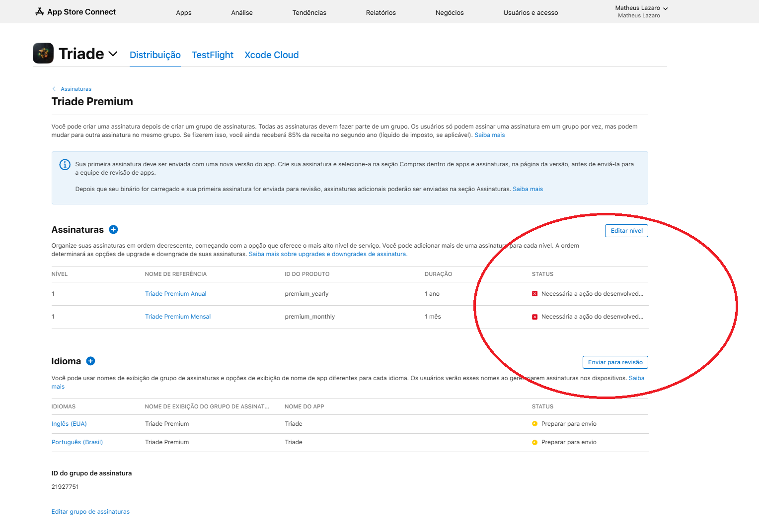Click Saiba mais after the 85% revenue paragraph

tap(490, 135)
